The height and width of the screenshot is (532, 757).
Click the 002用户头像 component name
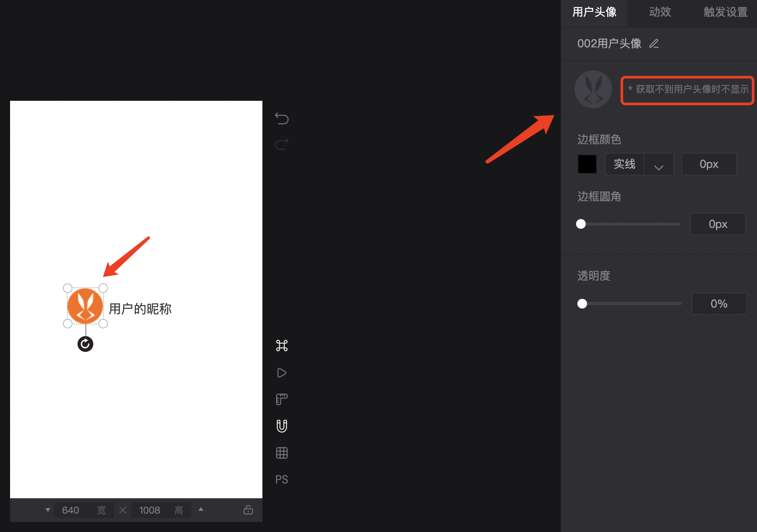click(x=609, y=43)
